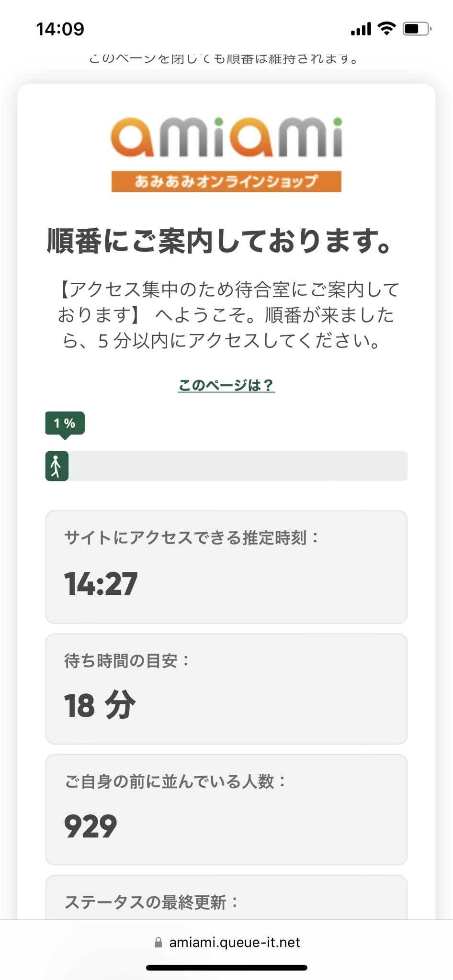
Task: Tap the battery indicator icon
Action: click(x=417, y=29)
